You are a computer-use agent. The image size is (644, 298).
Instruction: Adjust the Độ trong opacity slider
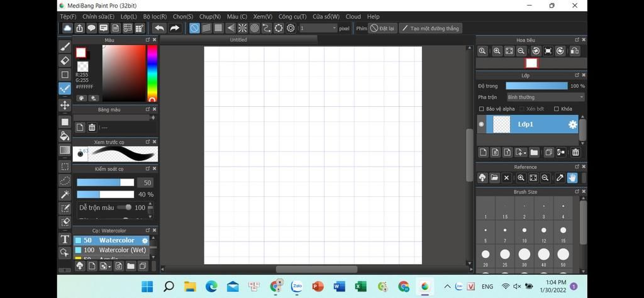[x=537, y=86]
